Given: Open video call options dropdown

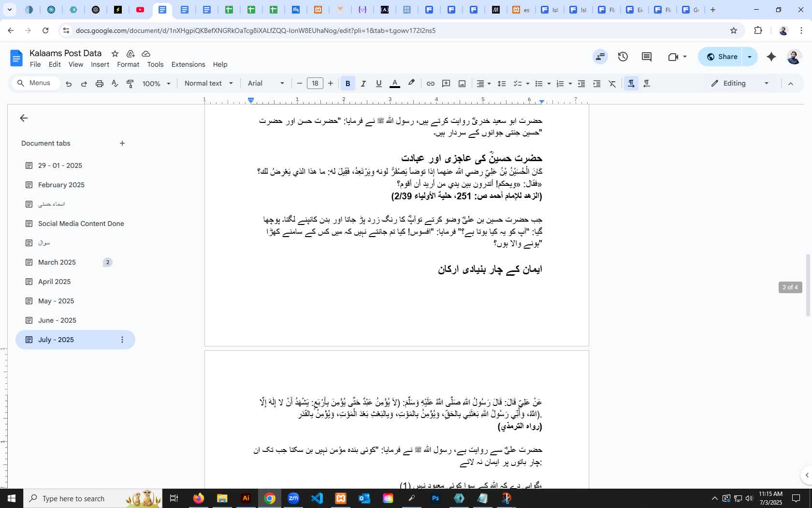Looking at the screenshot, I should click(x=685, y=57).
